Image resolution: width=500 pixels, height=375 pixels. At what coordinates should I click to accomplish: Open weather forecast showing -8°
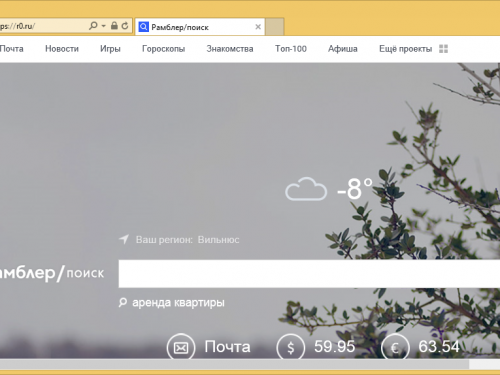pos(355,189)
